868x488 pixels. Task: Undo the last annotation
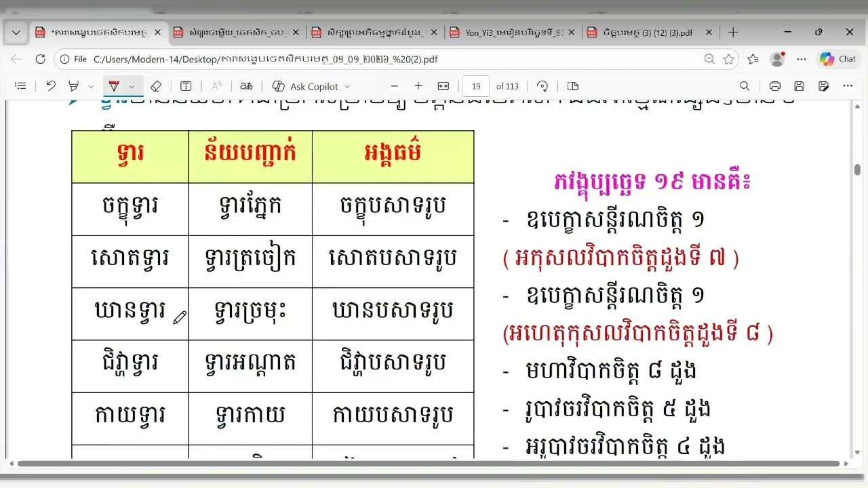pyautogui.click(x=51, y=86)
